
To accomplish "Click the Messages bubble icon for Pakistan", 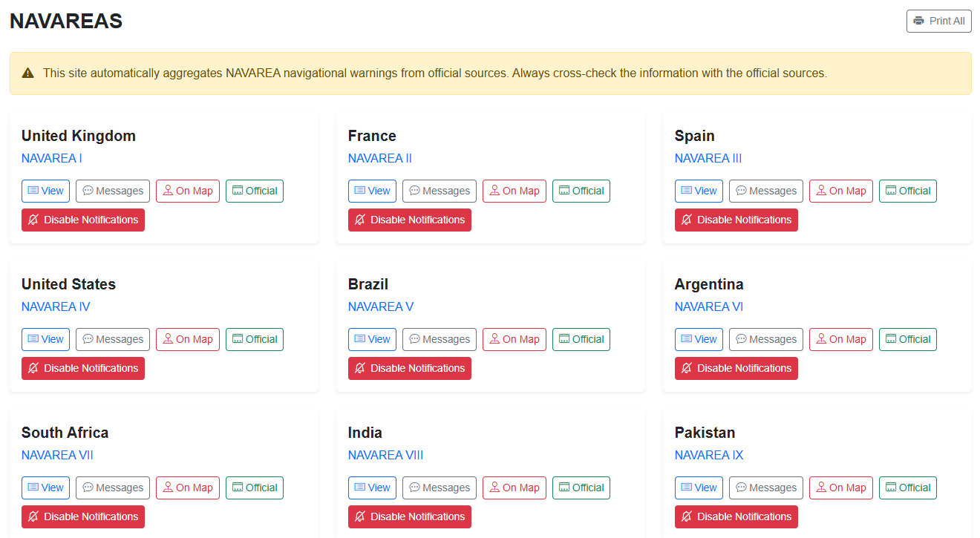I will pos(742,488).
